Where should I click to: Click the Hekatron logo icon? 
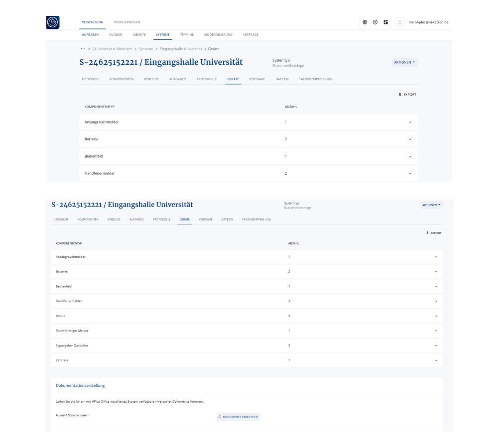[53, 22]
